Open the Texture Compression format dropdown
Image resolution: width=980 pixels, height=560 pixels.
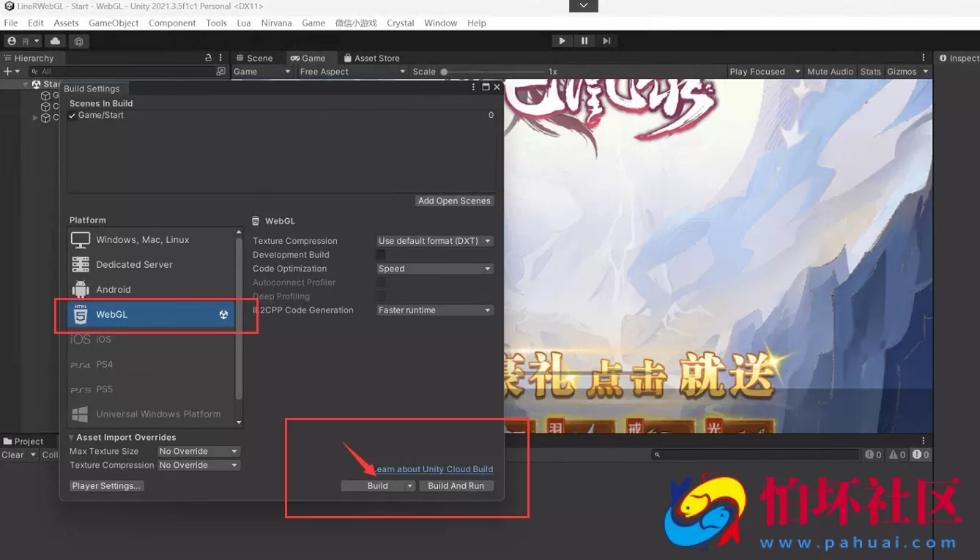(434, 241)
